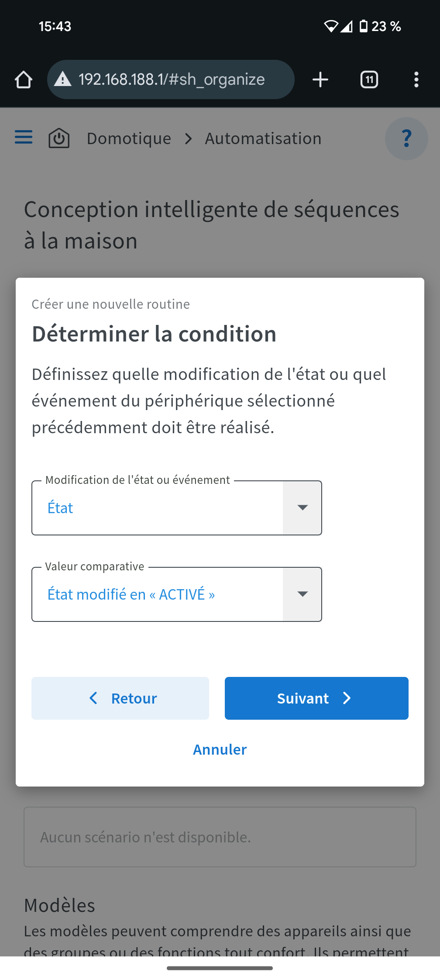Tap the not-secure warning triangle icon
This screenshot has height=980, width=440.
coord(63,80)
